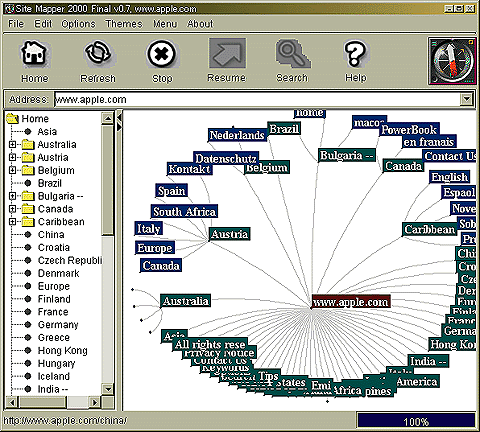Expand the Belgium tree node

(12, 170)
